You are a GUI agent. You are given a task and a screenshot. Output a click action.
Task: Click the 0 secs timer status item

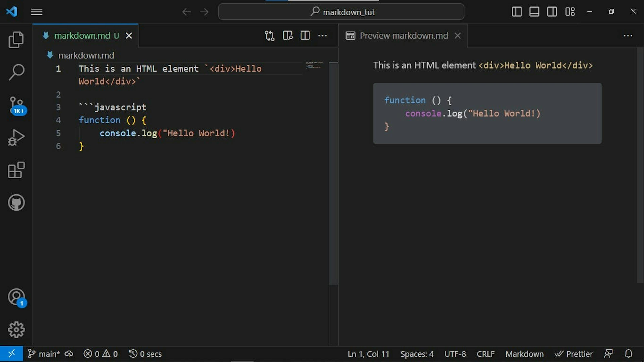(145, 354)
